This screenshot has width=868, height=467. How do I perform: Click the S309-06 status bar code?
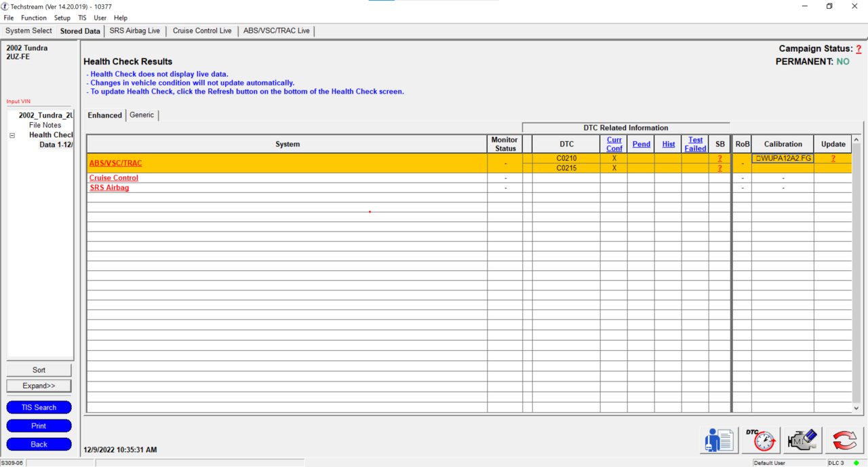[x=12, y=463]
